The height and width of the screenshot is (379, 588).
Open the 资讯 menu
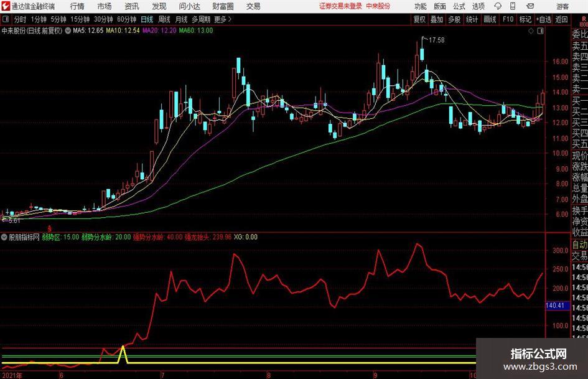pyautogui.click(x=132, y=6)
